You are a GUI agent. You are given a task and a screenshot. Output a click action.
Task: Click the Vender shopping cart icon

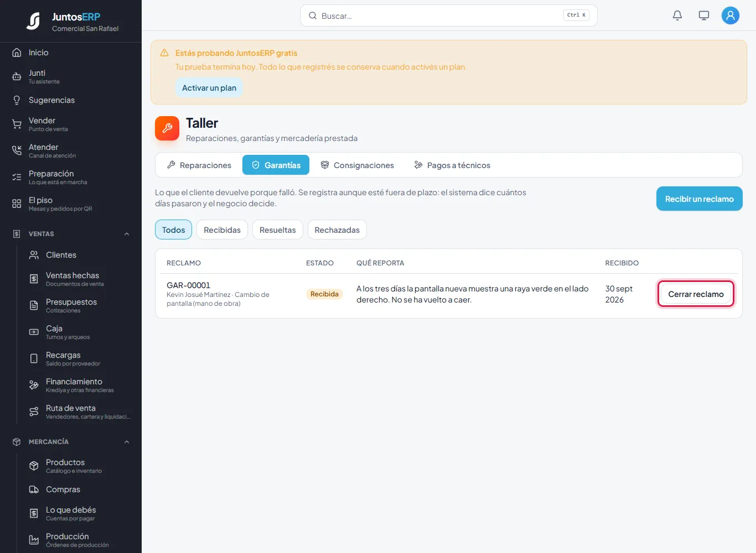17,124
